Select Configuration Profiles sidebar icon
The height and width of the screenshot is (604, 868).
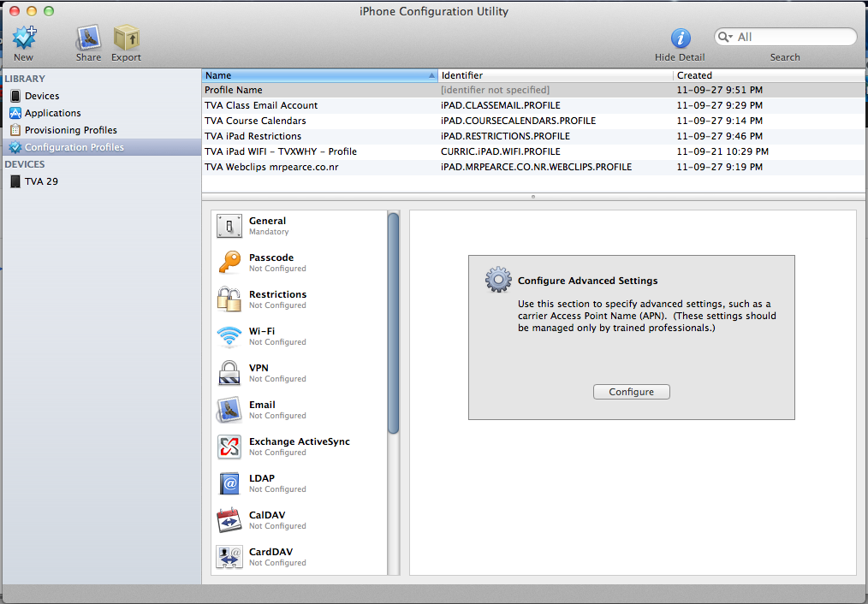[15, 147]
